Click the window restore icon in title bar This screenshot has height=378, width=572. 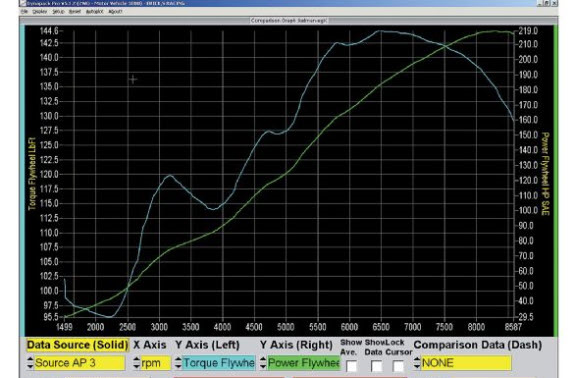click(x=546, y=3)
